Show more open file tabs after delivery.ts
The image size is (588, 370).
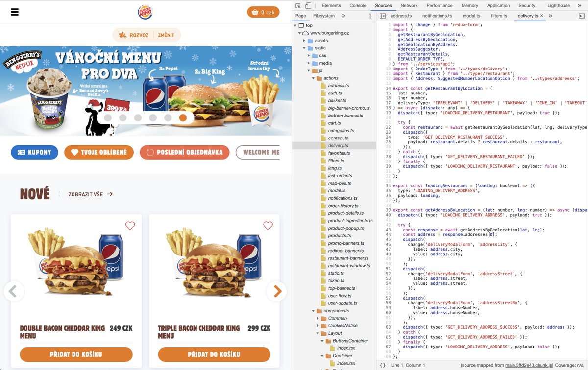click(551, 16)
